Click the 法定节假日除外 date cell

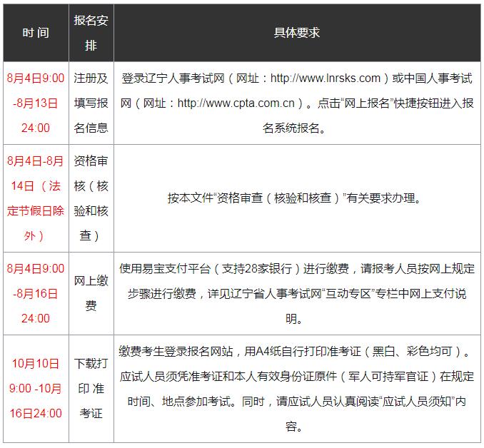pos(36,211)
